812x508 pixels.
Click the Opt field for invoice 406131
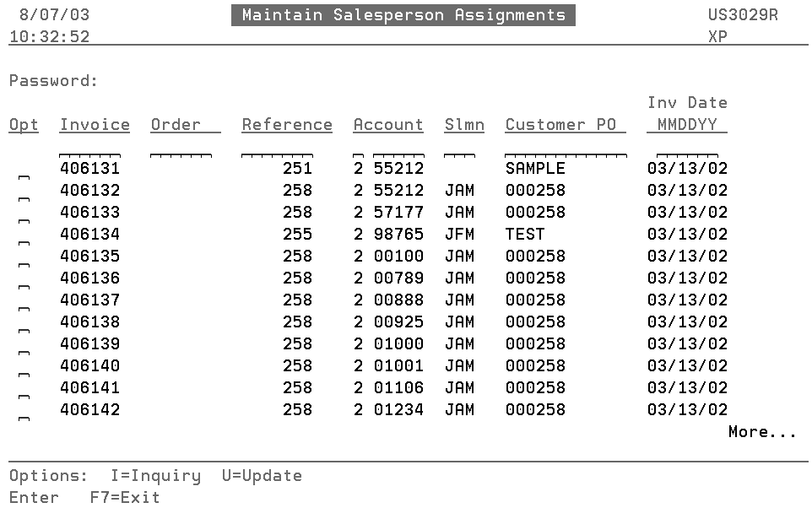pos(24,174)
